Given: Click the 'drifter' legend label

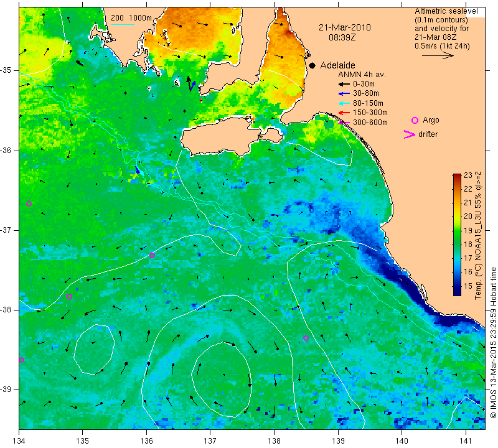Looking at the screenshot, I should tap(428, 134).
